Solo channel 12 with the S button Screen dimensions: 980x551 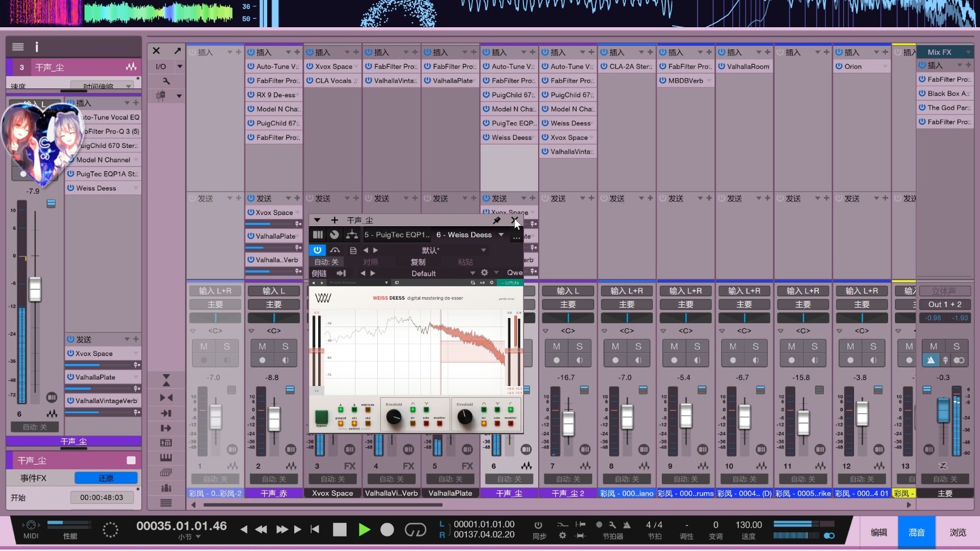873,346
